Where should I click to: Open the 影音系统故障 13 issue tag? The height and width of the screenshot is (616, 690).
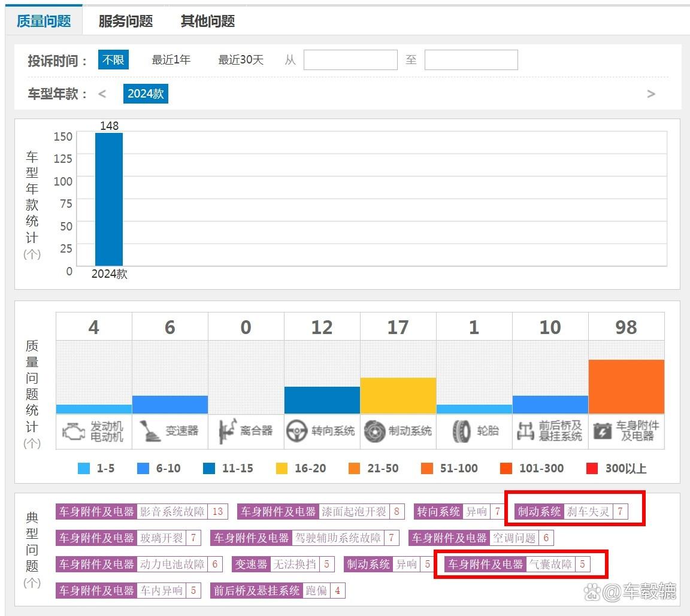[142, 511]
